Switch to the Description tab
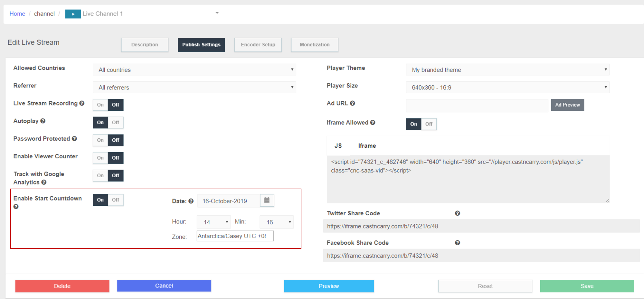 pos(145,45)
